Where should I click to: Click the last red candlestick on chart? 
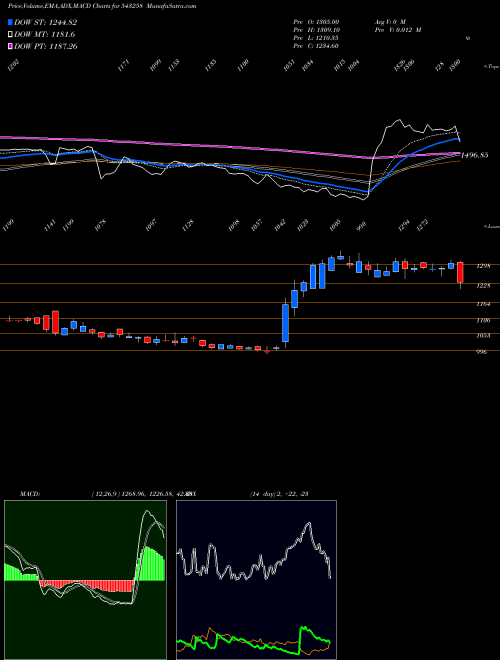pos(460,272)
